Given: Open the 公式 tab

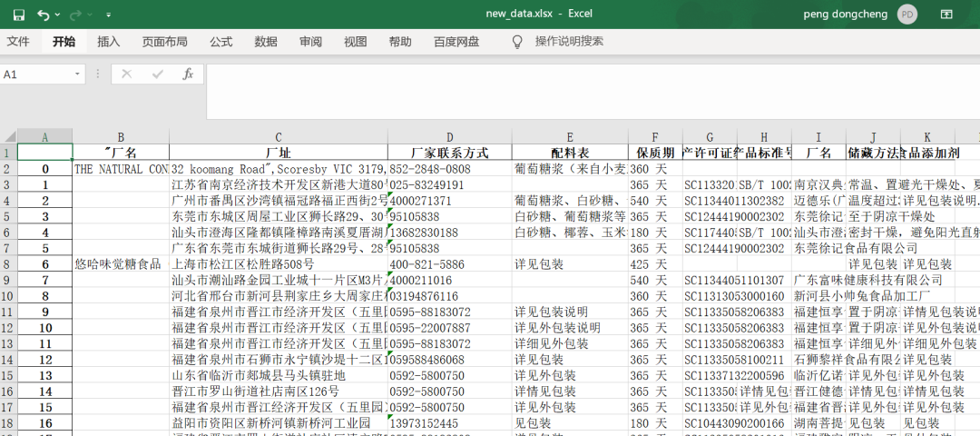Looking at the screenshot, I should [x=221, y=42].
